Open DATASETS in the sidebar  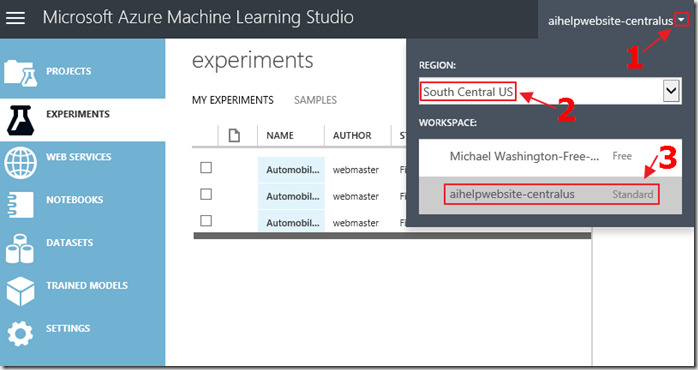(70, 243)
